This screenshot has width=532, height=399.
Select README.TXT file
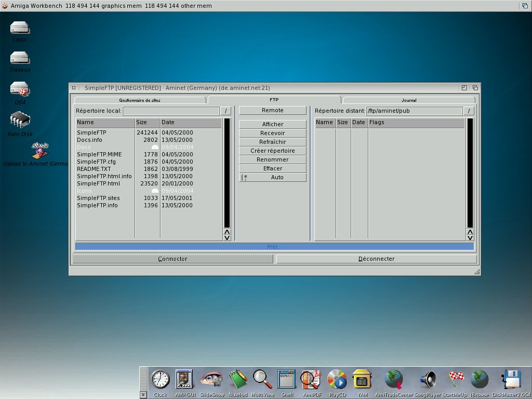[149, 169]
